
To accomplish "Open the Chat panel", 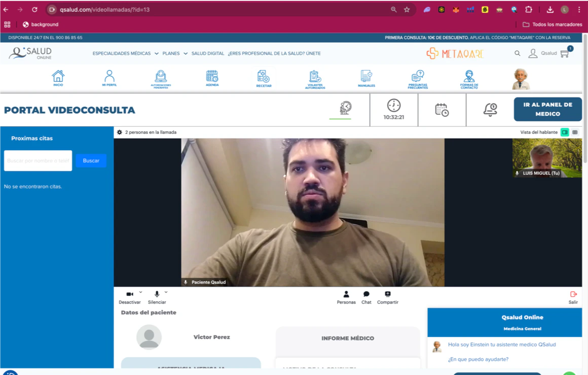I will (x=366, y=297).
